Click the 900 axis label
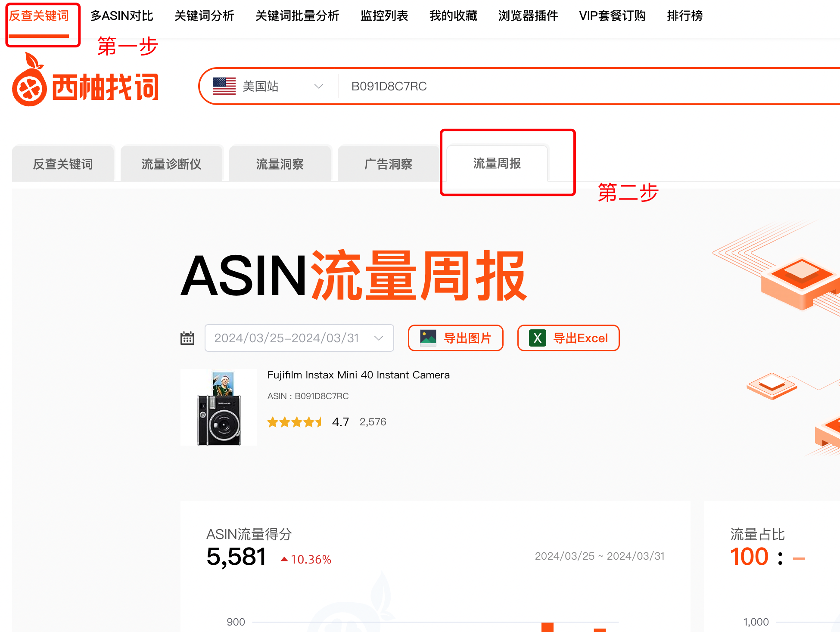 [236, 622]
